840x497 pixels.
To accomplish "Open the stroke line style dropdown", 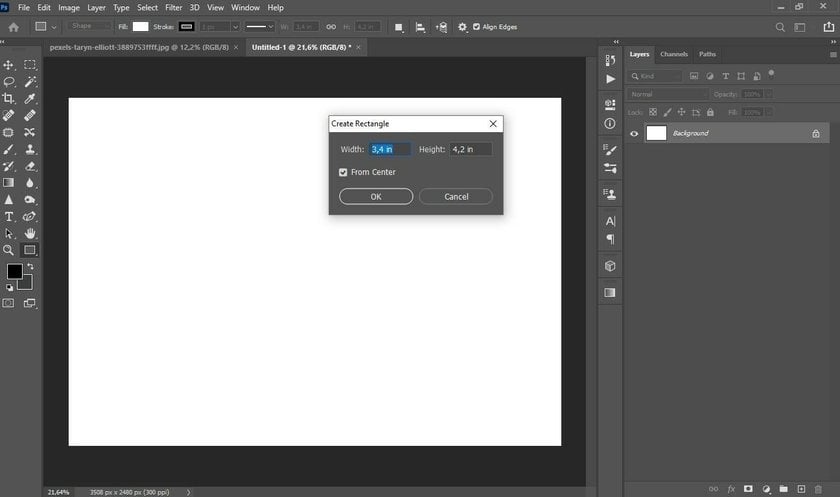I will tap(260, 27).
